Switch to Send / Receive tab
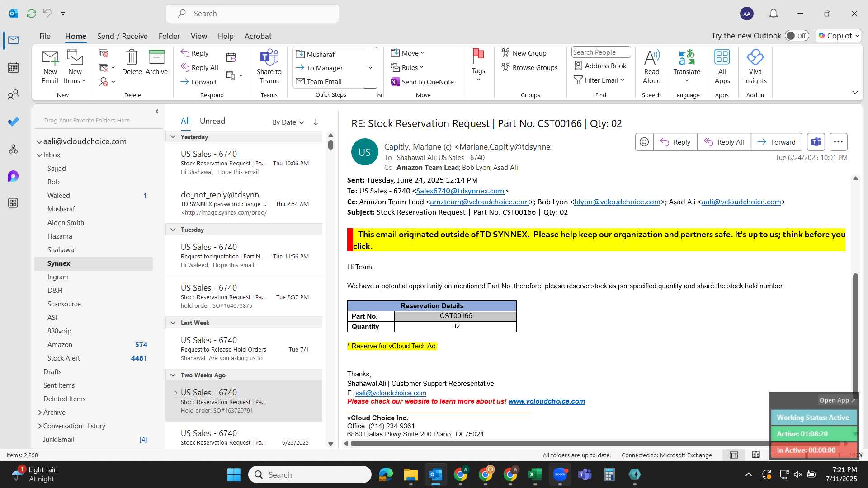868x488 pixels. [x=122, y=36]
